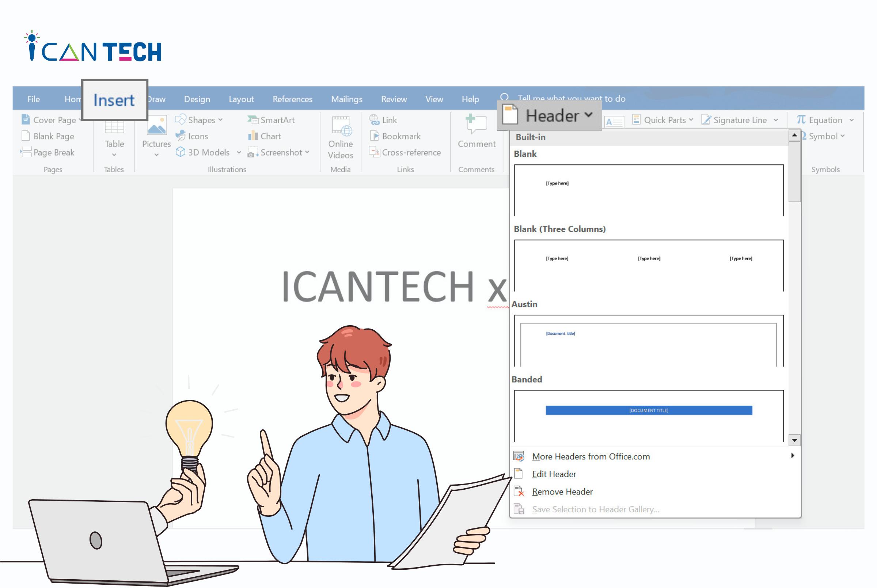Click the 3D Models cube icon
The width and height of the screenshot is (877, 588).
click(x=181, y=152)
